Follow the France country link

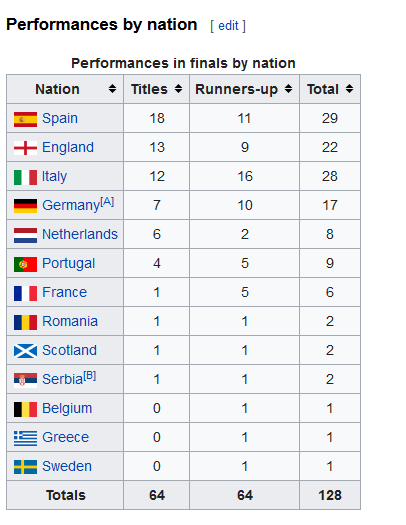64,292
